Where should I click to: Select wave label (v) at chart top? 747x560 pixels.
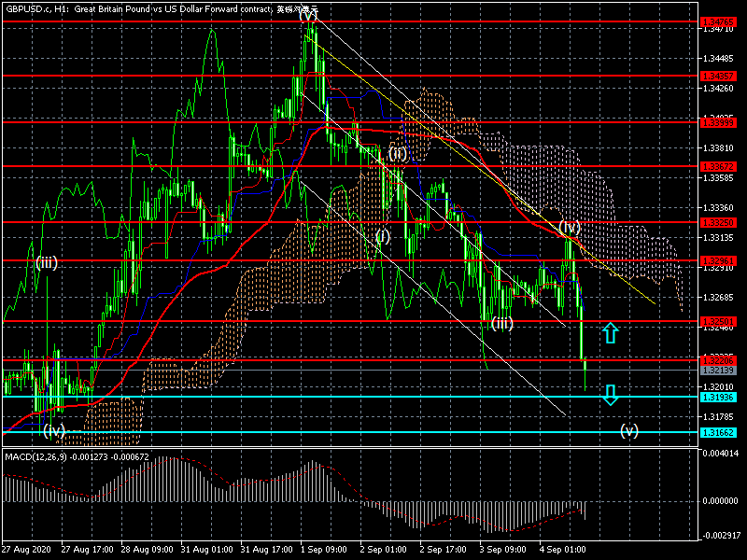pos(308,15)
